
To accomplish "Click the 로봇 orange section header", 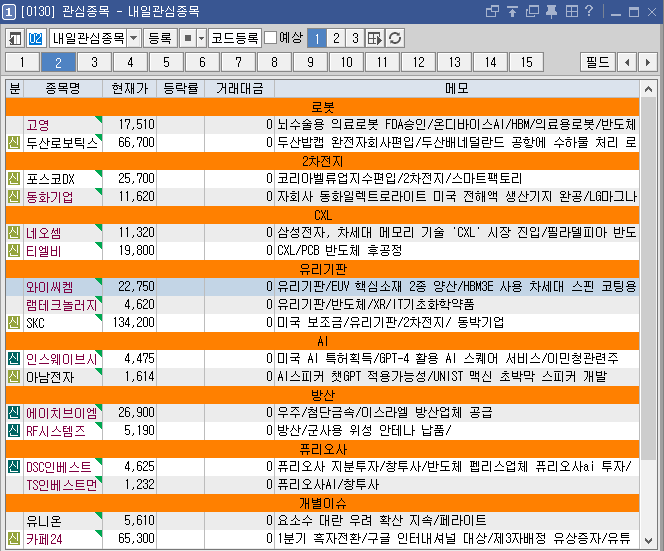I will [323, 107].
